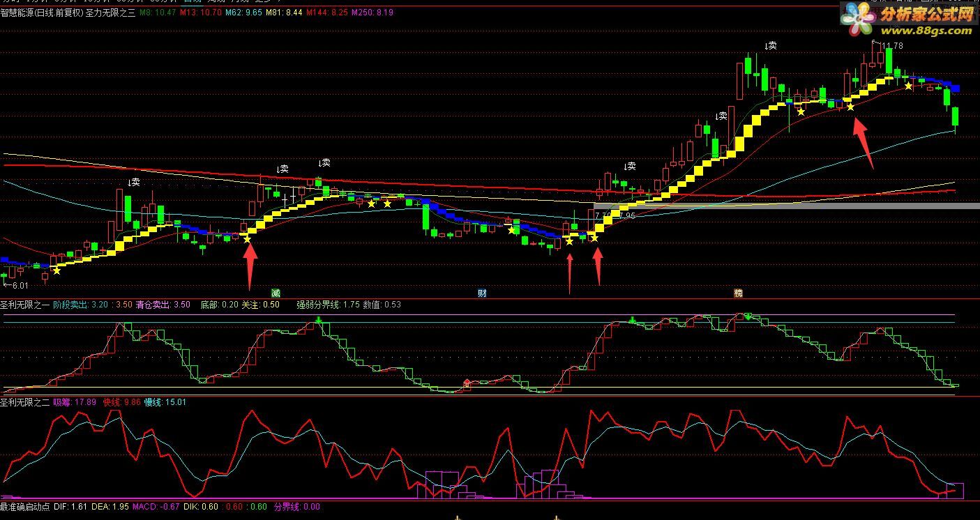Screen dimensions: 980x520
Task: Click the 数值: 0.53 readout
Action: 382,305
